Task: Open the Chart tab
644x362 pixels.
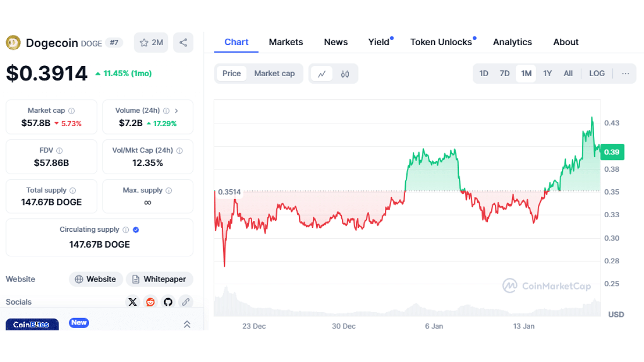Action: click(x=236, y=42)
